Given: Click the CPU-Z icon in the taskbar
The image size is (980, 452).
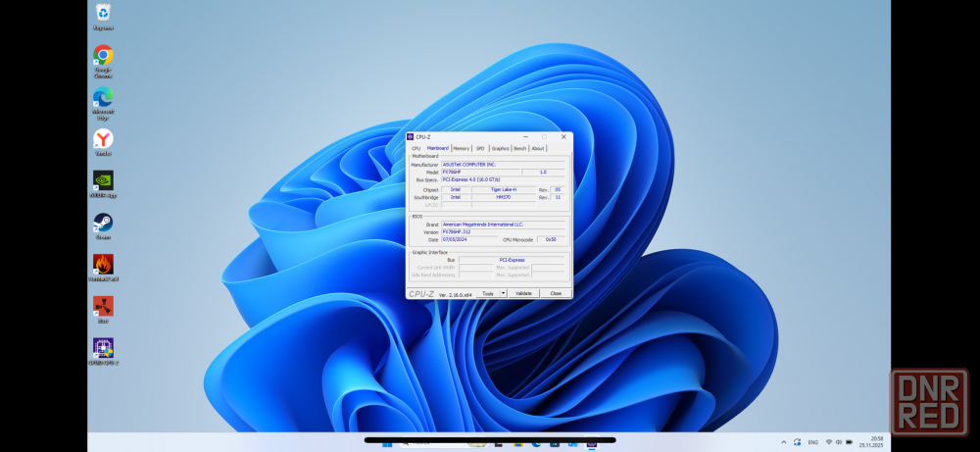Looking at the screenshot, I should click(592, 443).
